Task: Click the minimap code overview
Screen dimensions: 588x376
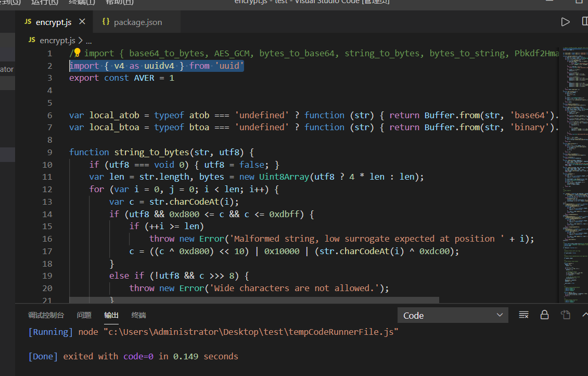Action: click(575, 174)
